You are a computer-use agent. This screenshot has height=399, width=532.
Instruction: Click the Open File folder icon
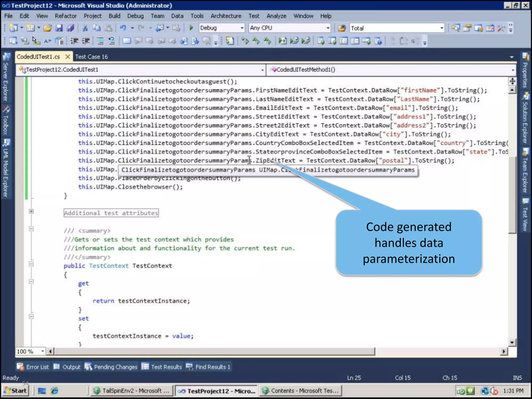48,28
